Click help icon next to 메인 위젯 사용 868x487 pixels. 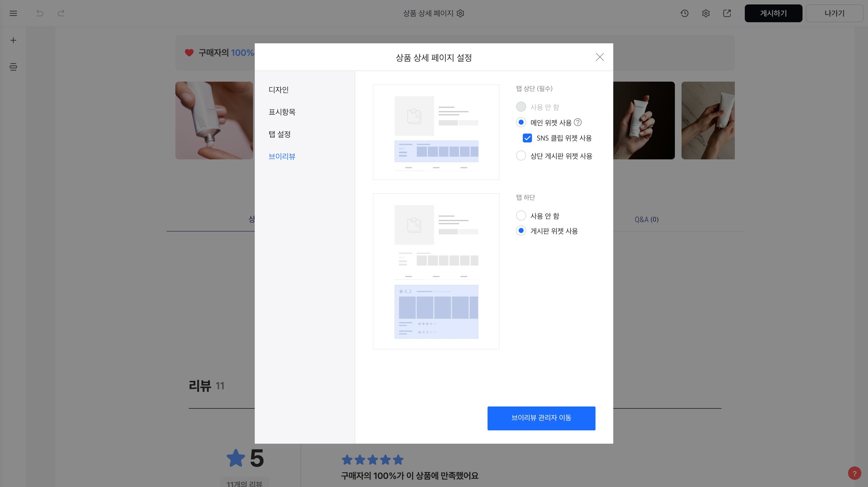click(577, 122)
